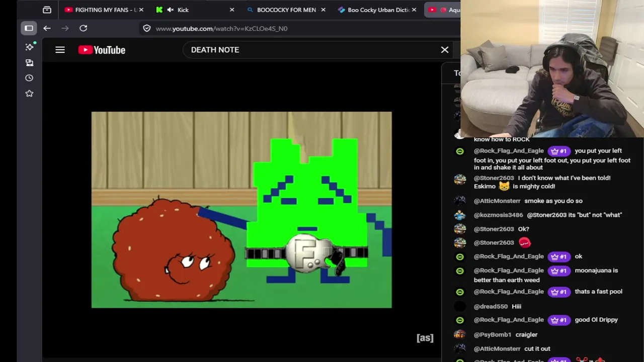The height and width of the screenshot is (362, 644).
Task: Click the "its "but" not "what"" message text
Action: click(x=575, y=215)
